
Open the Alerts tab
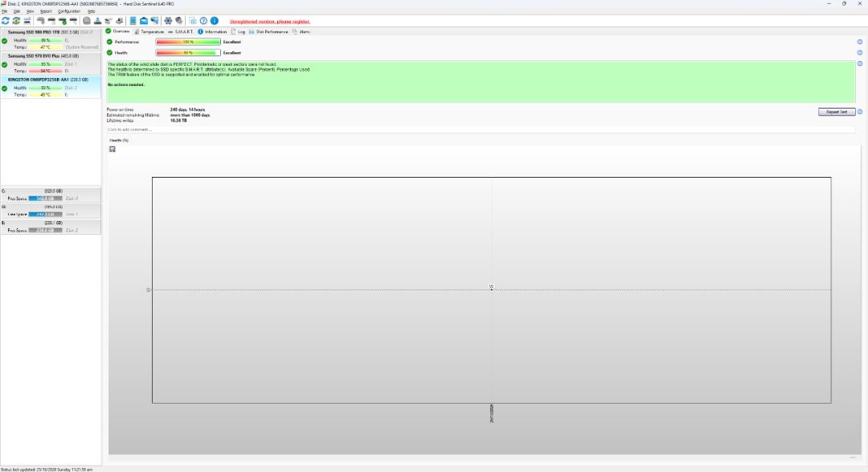click(x=301, y=31)
